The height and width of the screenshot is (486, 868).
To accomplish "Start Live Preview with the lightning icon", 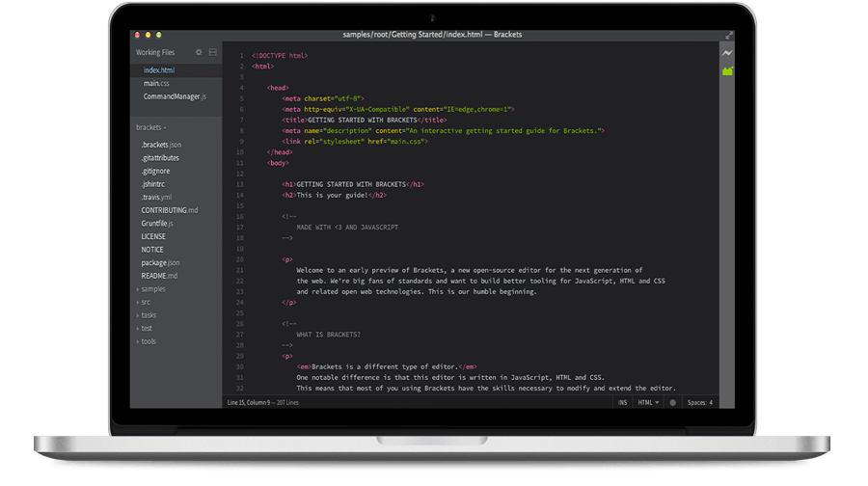I will [727, 53].
